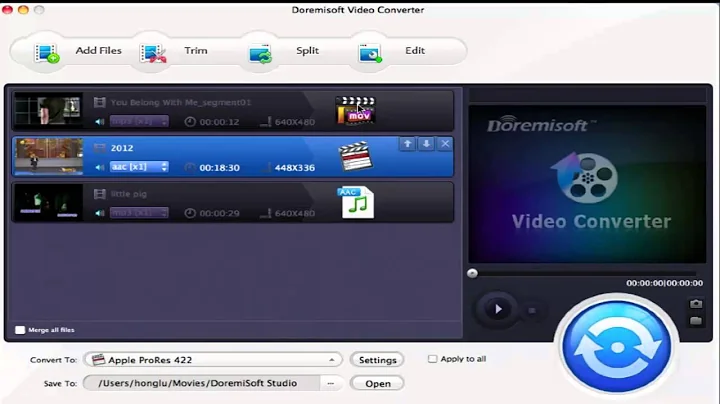Click speaker icon in the 2012 row
Image resolution: width=720 pixels, height=404 pixels.
coord(100,168)
